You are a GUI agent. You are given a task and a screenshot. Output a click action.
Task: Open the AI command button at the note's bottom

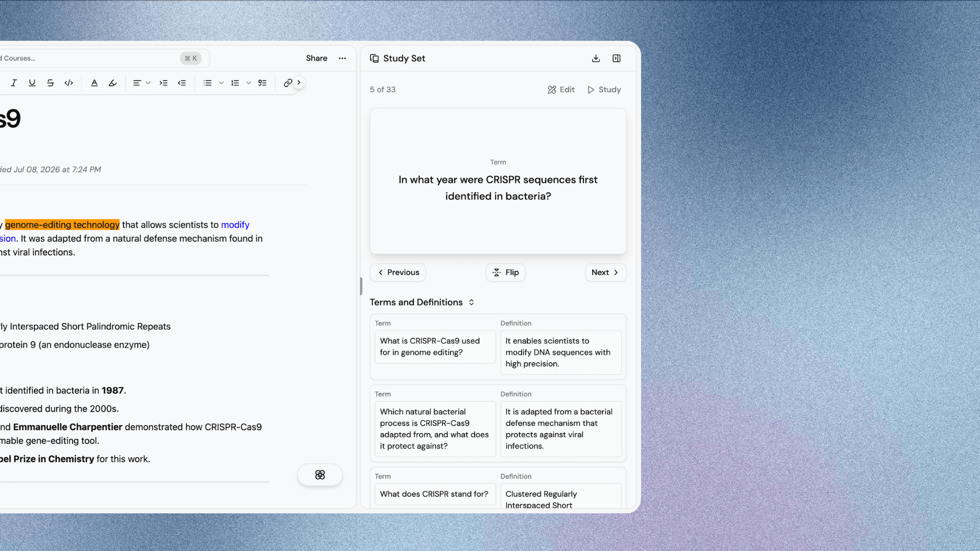pyautogui.click(x=320, y=475)
